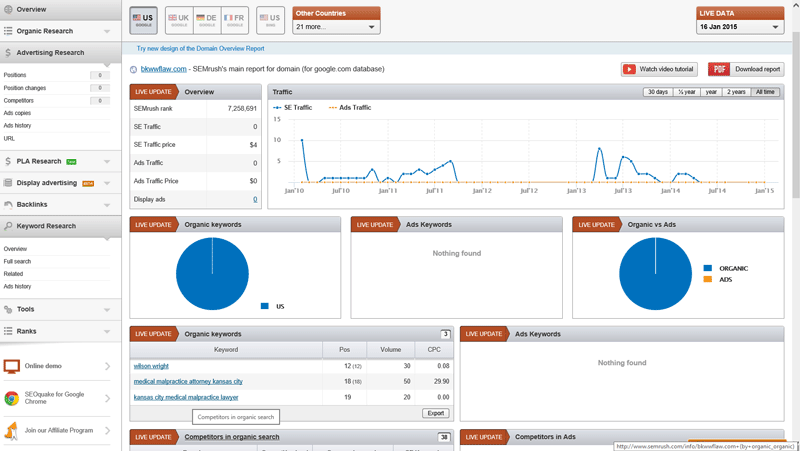Open Competitors in organic search link
Image resolution: width=800 pixels, height=451 pixels.
[x=232, y=437]
